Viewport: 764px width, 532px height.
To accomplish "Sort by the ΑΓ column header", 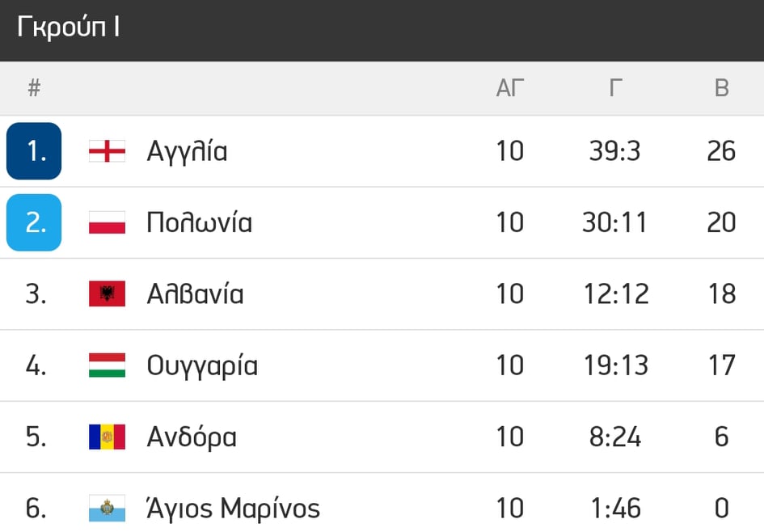I will coord(510,88).
